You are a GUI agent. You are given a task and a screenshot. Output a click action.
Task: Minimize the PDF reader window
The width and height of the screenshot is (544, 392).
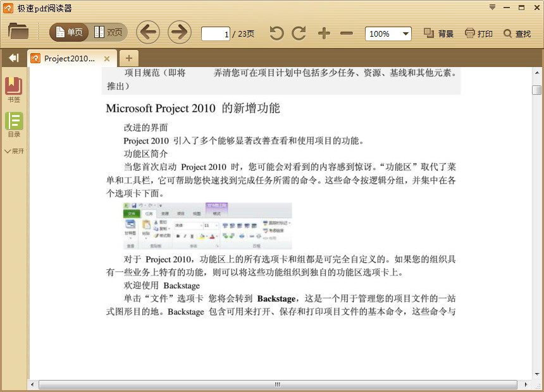(x=507, y=8)
